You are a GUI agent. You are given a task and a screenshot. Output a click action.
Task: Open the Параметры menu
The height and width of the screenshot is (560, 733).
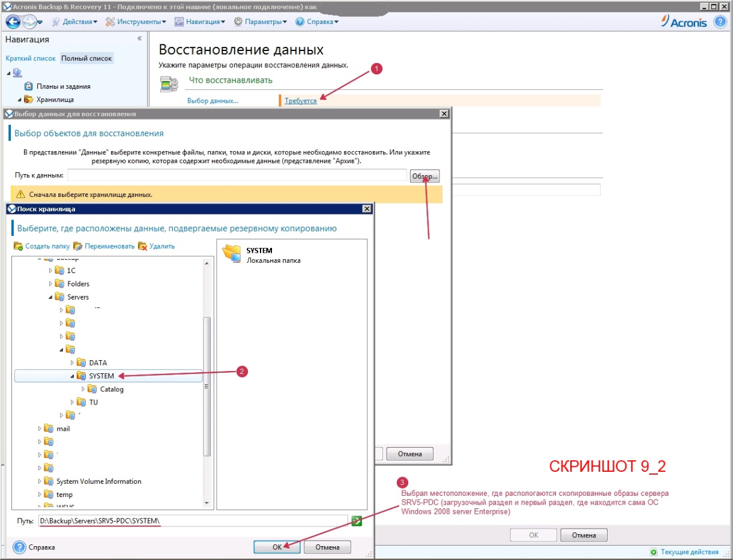[x=261, y=22]
